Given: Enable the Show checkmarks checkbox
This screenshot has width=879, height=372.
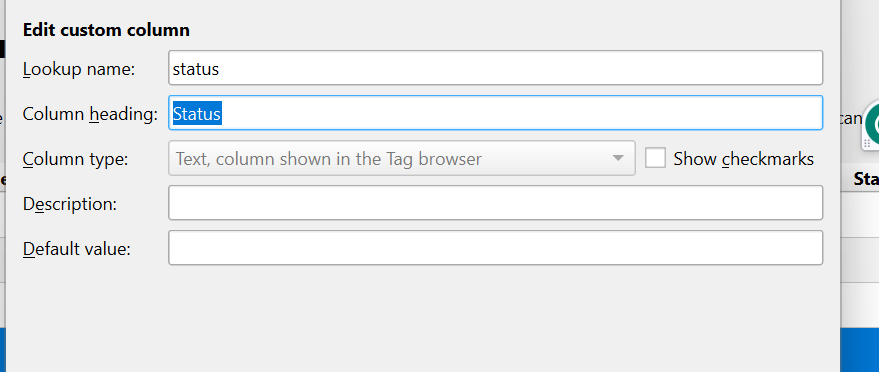Looking at the screenshot, I should tap(655, 158).
